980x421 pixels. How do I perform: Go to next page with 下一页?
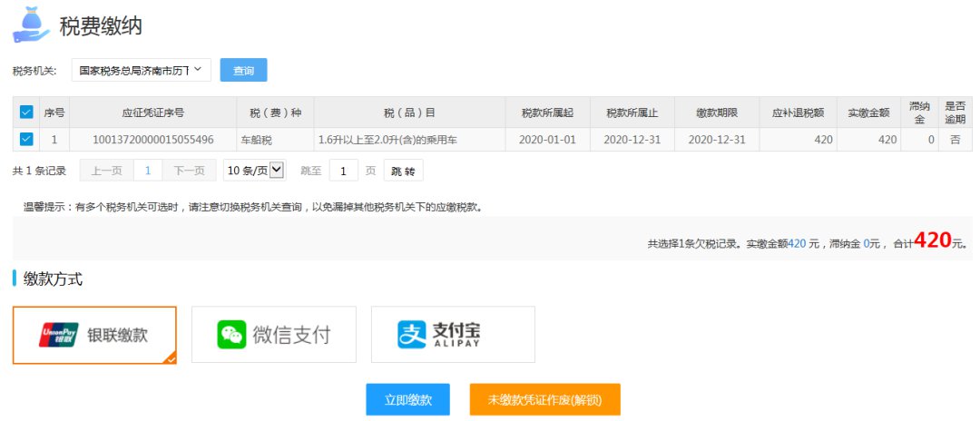tap(189, 170)
